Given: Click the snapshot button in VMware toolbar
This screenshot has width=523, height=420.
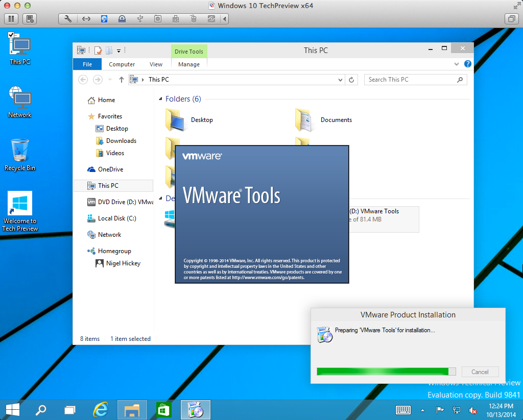Looking at the screenshot, I should click(30, 19).
